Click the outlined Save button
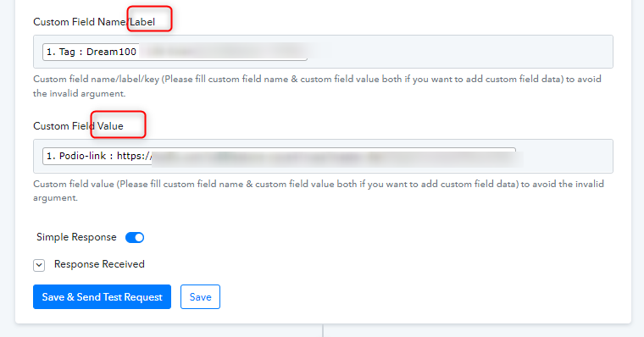Viewport: 644px width, 337px height. coord(200,296)
